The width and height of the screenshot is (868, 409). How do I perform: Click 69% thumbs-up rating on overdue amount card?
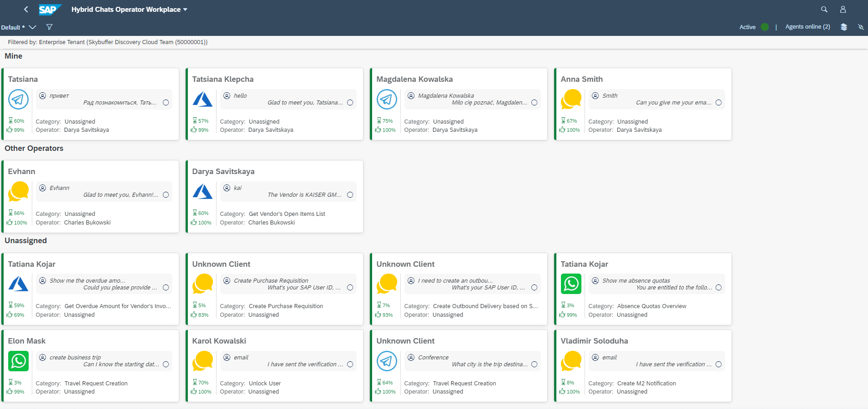tap(15, 314)
